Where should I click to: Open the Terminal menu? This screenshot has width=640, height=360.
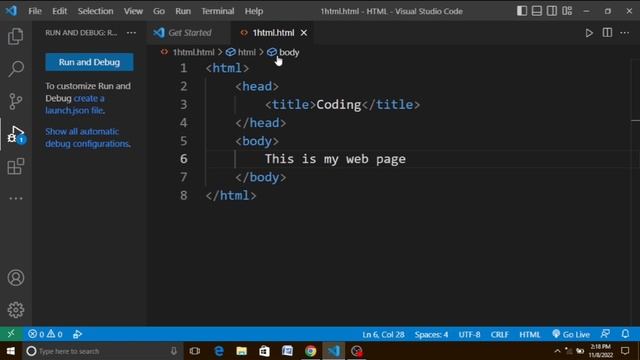[x=218, y=11]
